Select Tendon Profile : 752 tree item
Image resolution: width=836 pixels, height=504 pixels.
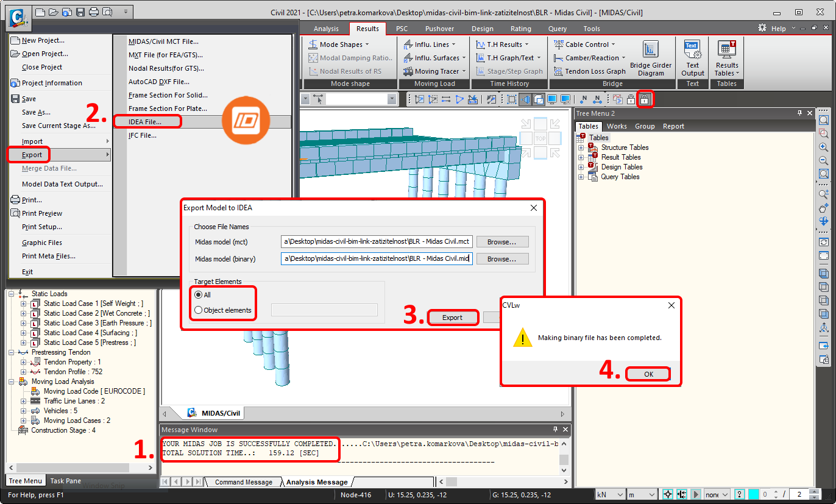pos(73,372)
